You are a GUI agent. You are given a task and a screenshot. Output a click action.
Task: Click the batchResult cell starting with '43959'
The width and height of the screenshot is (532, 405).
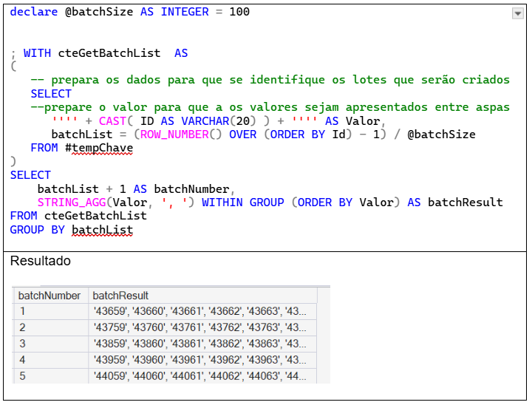point(199,360)
